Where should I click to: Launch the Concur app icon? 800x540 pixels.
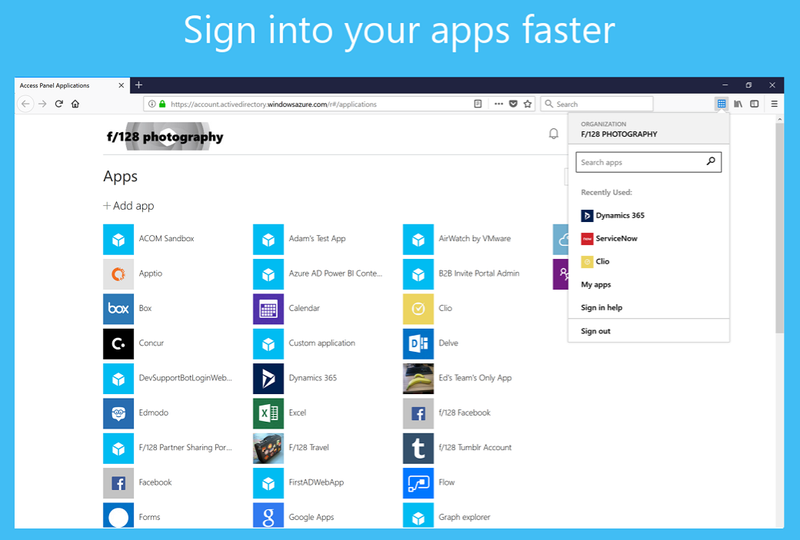click(118, 343)
